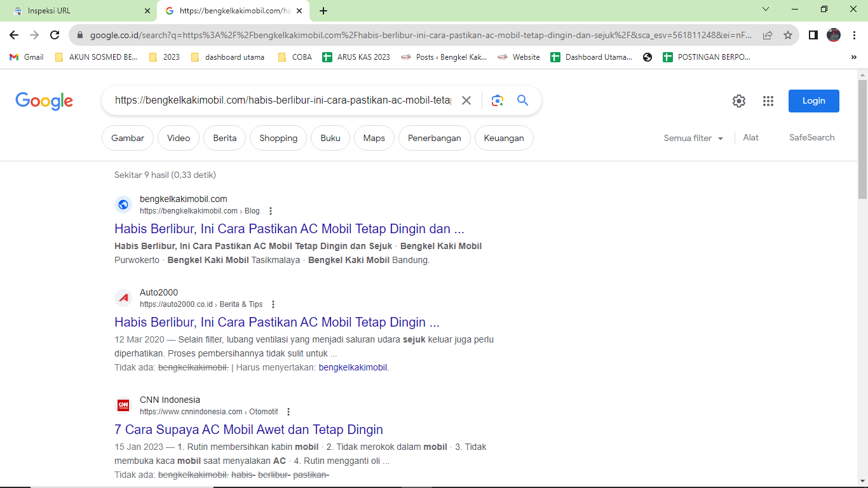Select the Shopping search filter
The height and width of the screenshot is (488, 868).
pyautogui.click(x=278, y=138)
